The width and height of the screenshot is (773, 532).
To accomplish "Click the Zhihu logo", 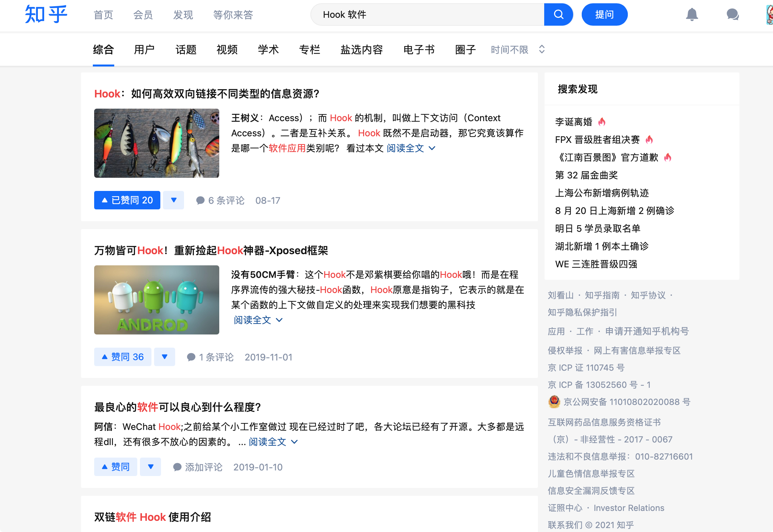I will click(46, 15).
